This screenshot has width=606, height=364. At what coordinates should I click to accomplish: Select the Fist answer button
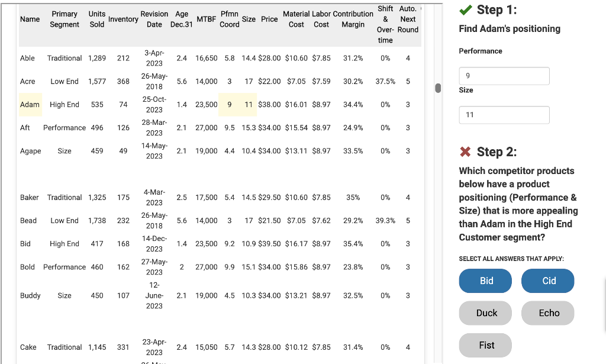coord(485,345)
